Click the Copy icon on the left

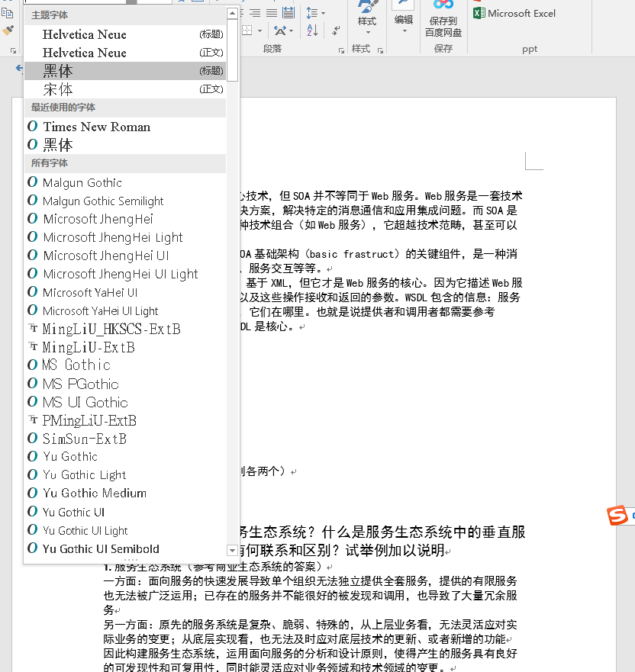coord(6,12)
